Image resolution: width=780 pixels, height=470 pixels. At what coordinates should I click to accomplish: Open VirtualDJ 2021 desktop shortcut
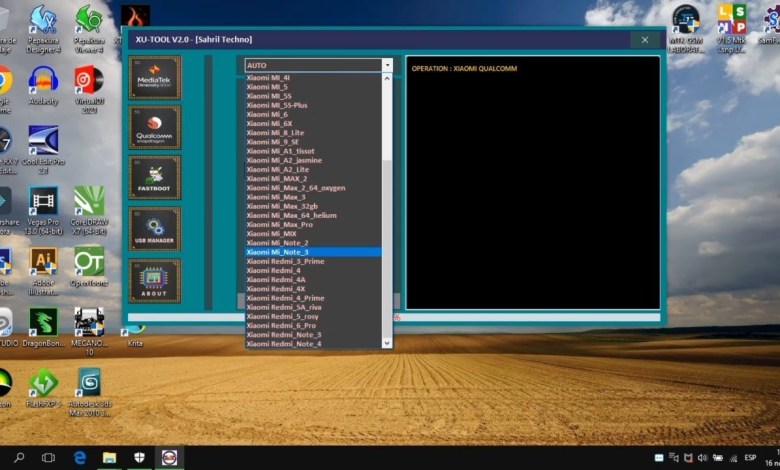(90, 90)
